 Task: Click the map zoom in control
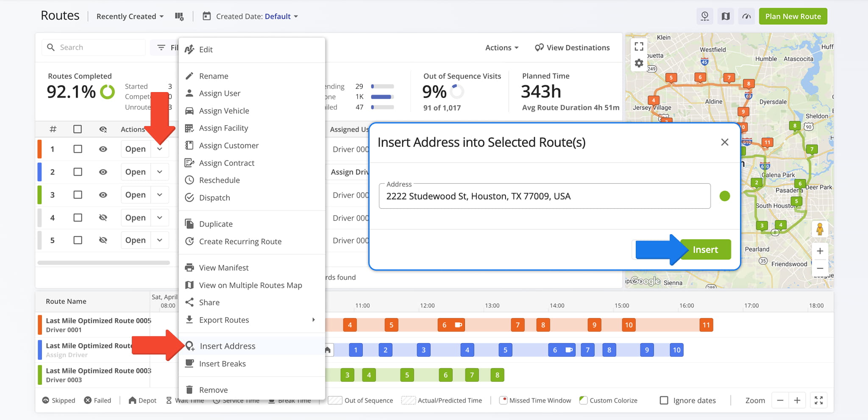pyautogui.click(x=820, y=250)
